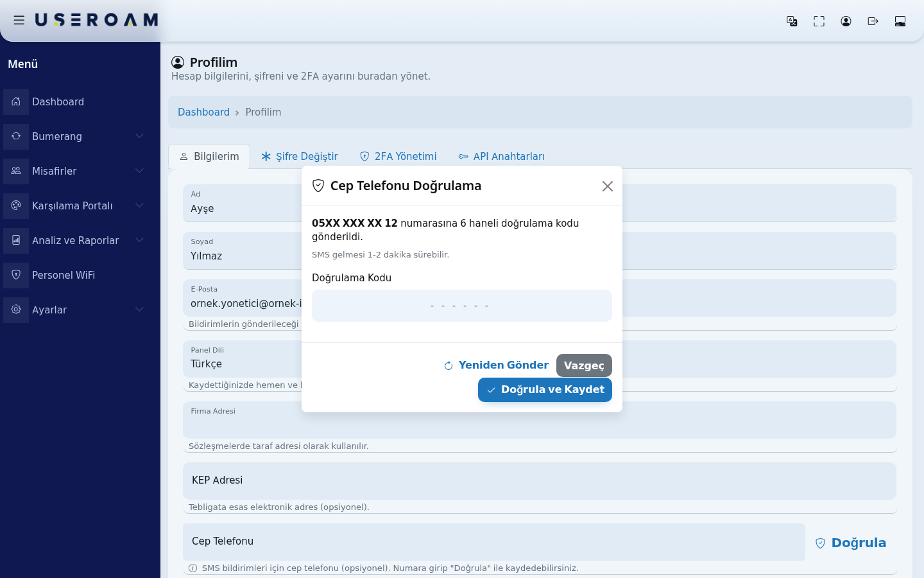The width and height of the screenshot is (924, 578).
Task: Switch to the Şifre Değiştir tab
Action: point(299,157)
